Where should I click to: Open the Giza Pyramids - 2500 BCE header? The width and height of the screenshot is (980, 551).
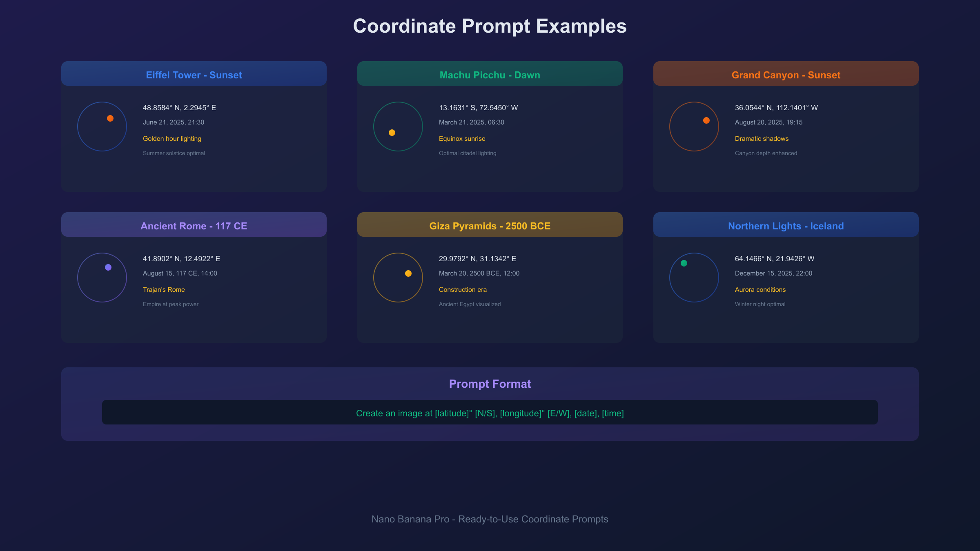click(490, 226)
